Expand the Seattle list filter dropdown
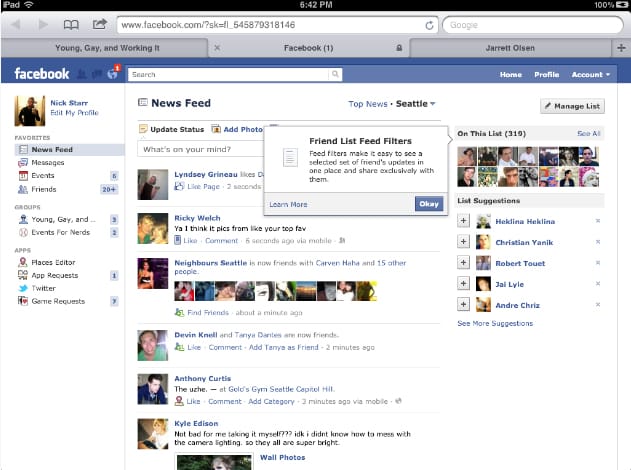 [x=415, y=104]
